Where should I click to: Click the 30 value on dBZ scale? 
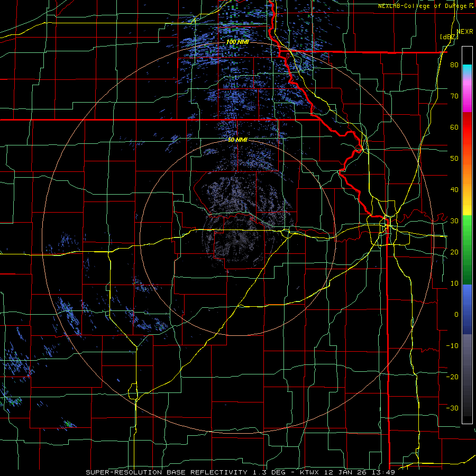click(x=454, y=221)
